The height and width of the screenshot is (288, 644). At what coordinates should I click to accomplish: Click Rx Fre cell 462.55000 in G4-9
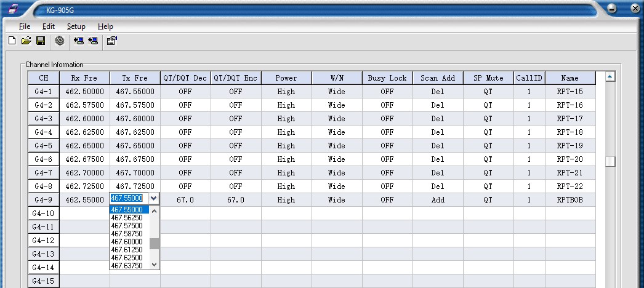(84, 200)
